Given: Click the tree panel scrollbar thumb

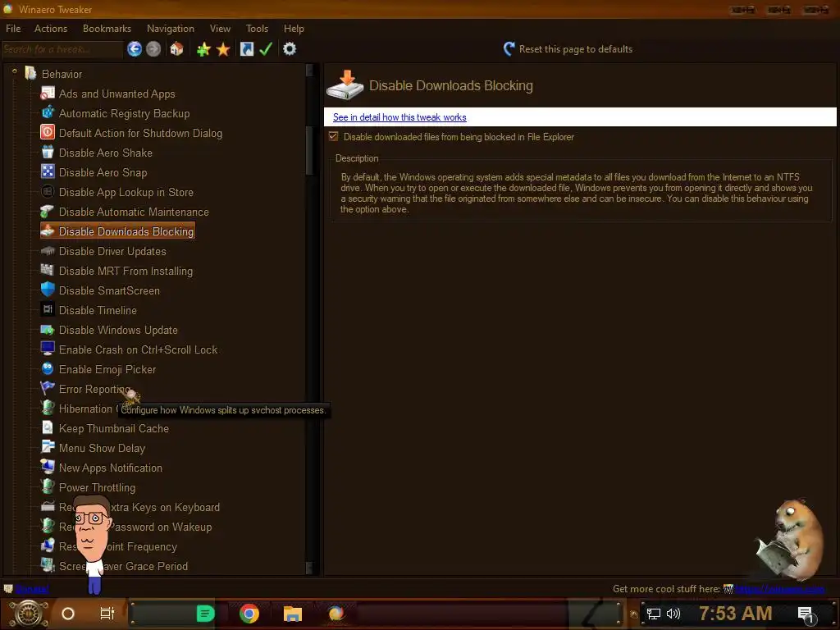Looking at the screenshot, I should click(309, 150).
